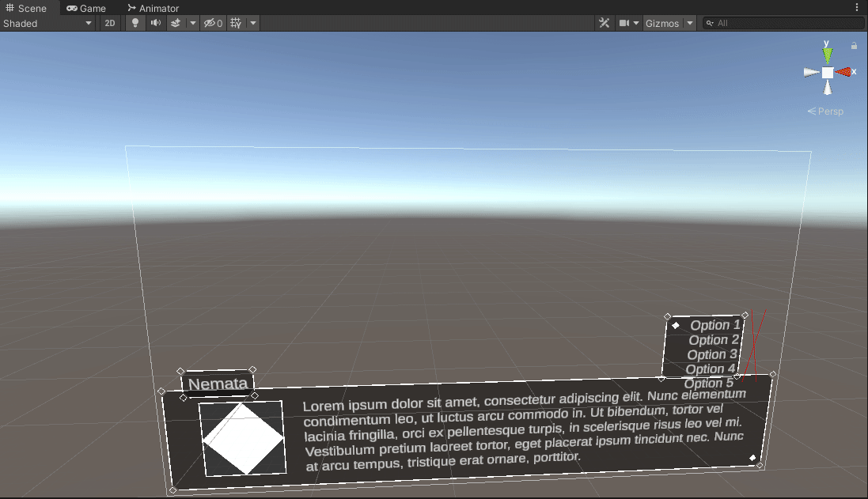The image size is (868, 499).
Task: Open the effects dropdown arrow
Action: (192, 23)
